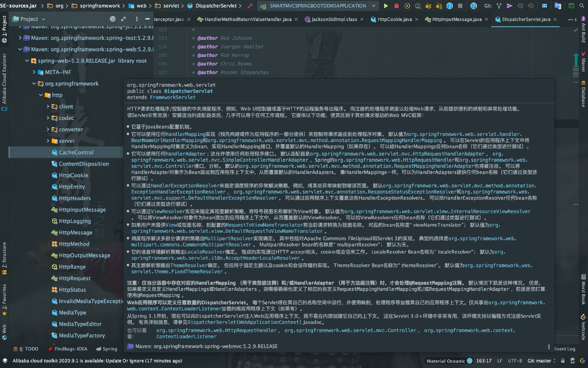Open the Spring tool window
The image size is (588, 368).
107,349
